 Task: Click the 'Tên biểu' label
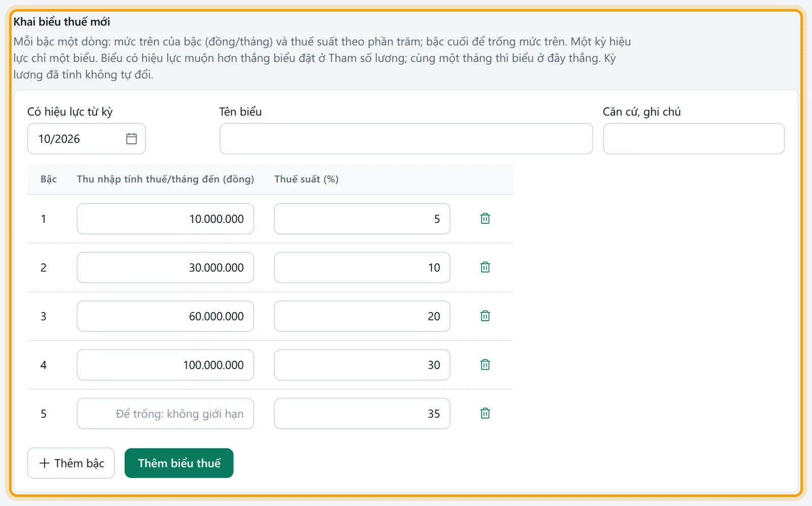click(241, 112)
